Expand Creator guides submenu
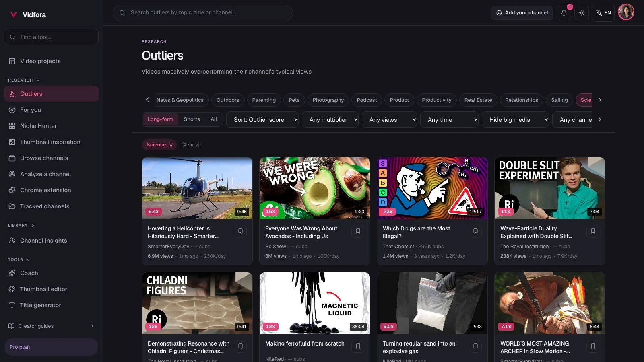Viewport: 644px width, 362px height. click(51, 326)
